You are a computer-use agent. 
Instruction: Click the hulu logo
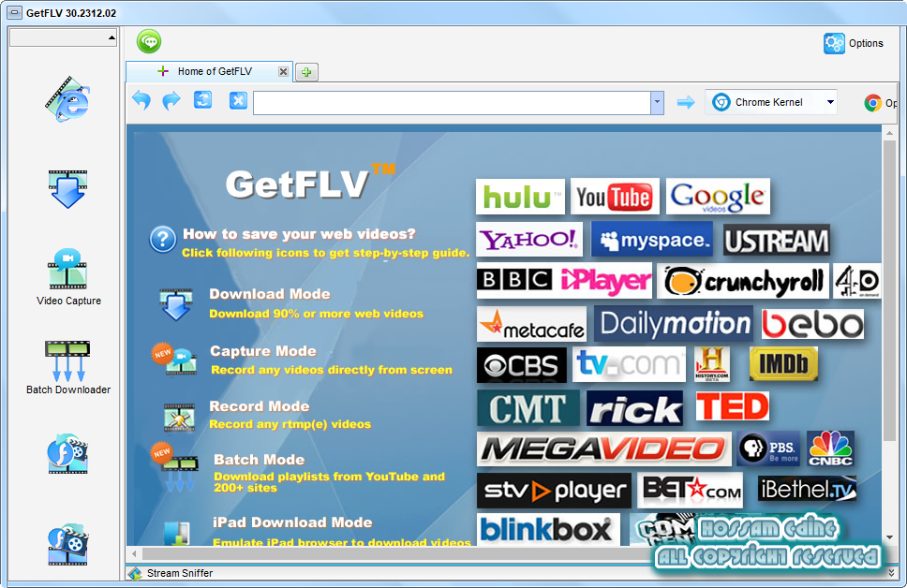tap(520, 197)
